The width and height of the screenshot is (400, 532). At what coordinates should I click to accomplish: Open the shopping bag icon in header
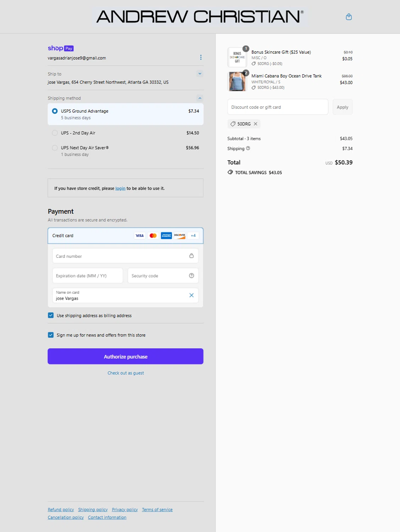click(349, 17)
